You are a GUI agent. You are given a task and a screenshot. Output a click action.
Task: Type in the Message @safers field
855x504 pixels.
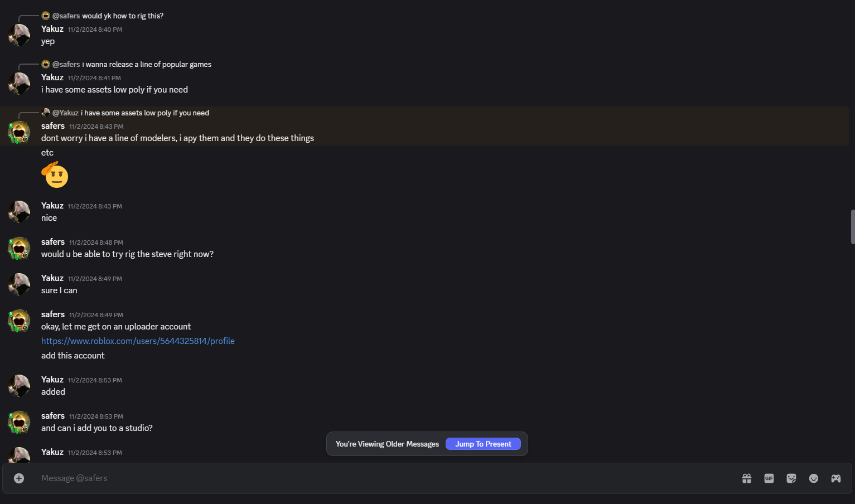click(x=335, y=478)
